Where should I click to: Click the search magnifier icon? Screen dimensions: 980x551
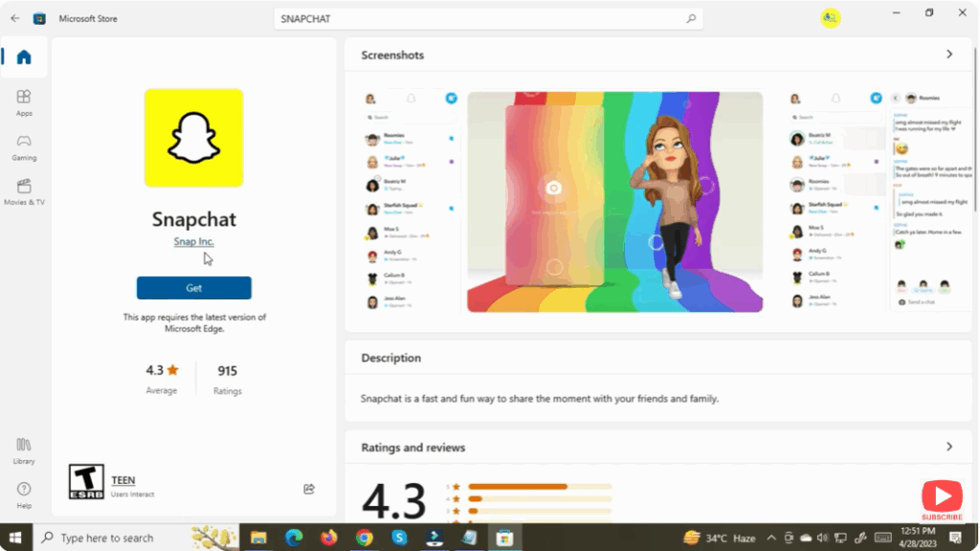691,19
